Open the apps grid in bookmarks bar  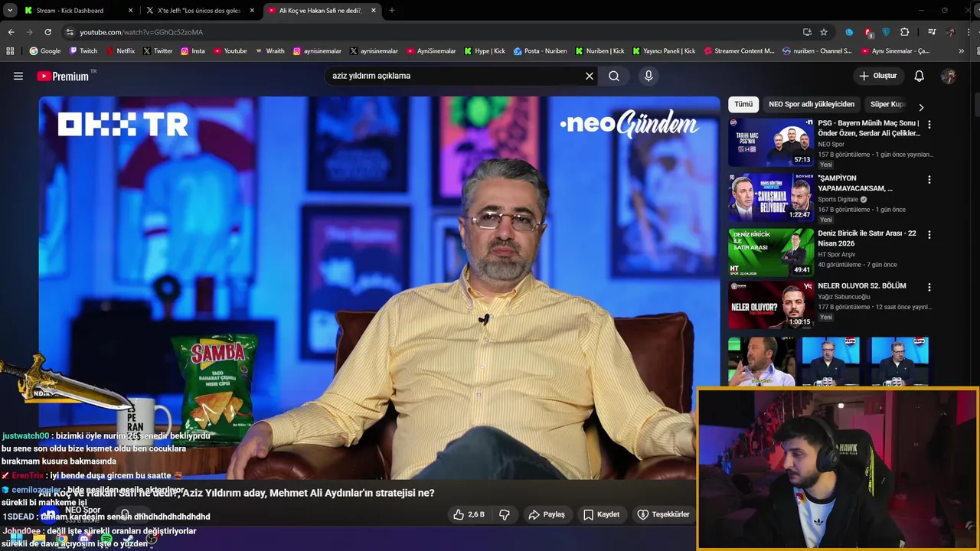point(10,51)
